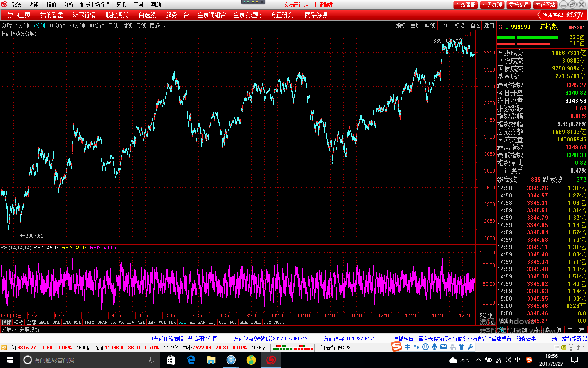588x368 pixels.
Task: Switch to the 沪深行情 tab
Action: 85,15
